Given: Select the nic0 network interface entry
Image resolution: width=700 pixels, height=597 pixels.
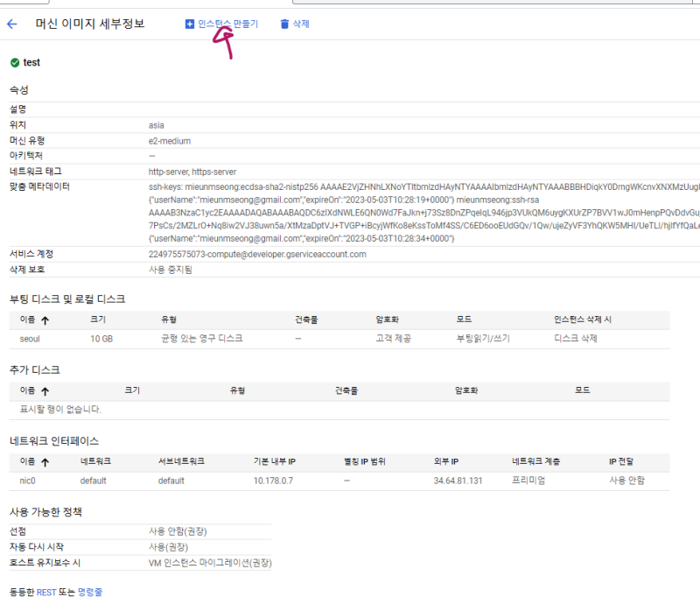Looking at the screenshot, I should pyautogui.click(x=29, y=481).
